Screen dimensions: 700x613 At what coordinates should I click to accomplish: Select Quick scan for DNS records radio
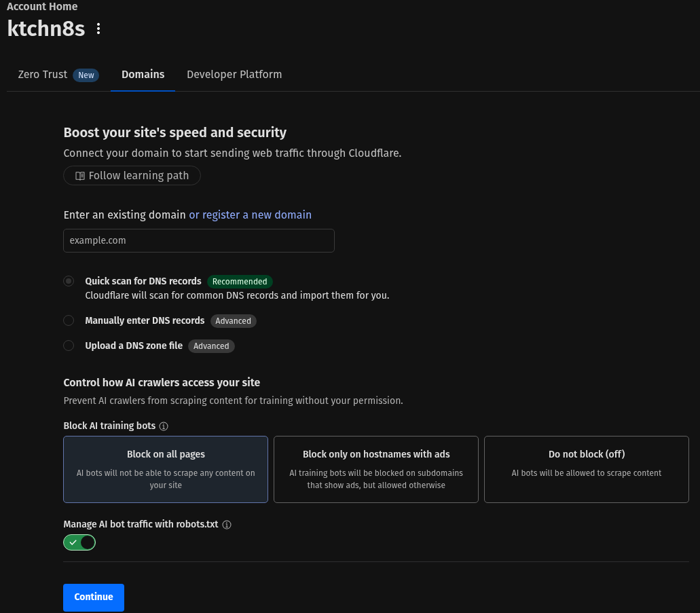(69, 281)
